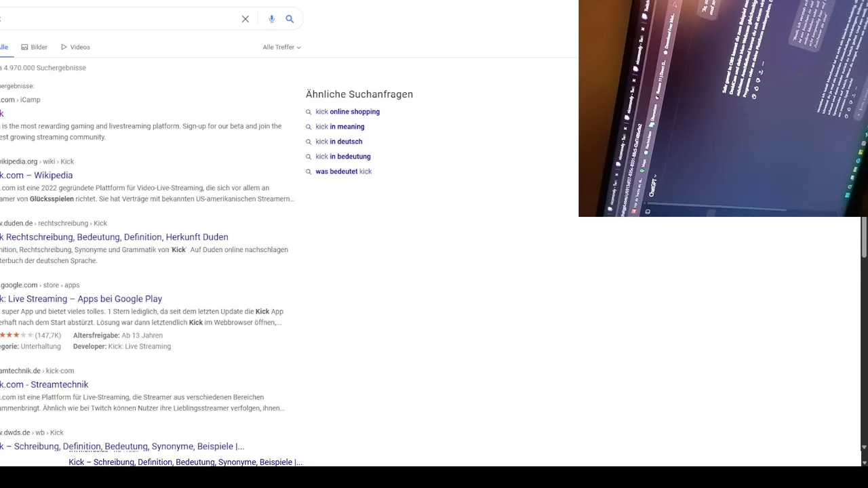
Task: Select related search 'kick online shopping'
Action: click(347, 112)
